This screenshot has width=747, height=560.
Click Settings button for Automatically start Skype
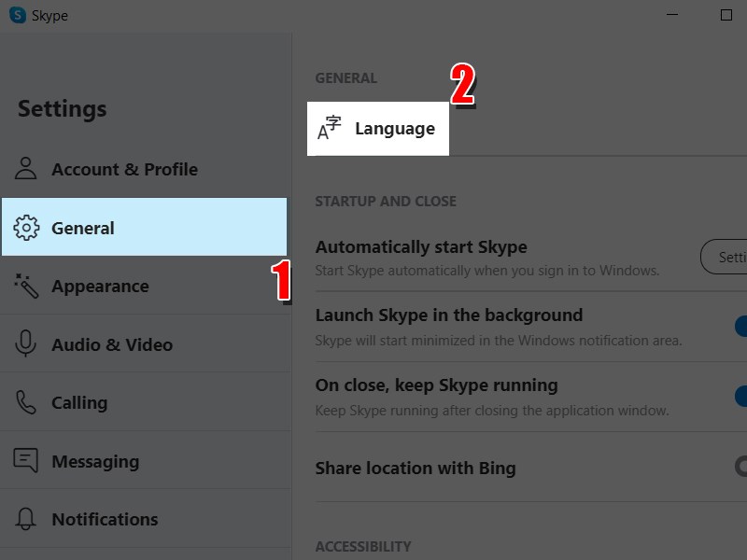click(726, 257)
